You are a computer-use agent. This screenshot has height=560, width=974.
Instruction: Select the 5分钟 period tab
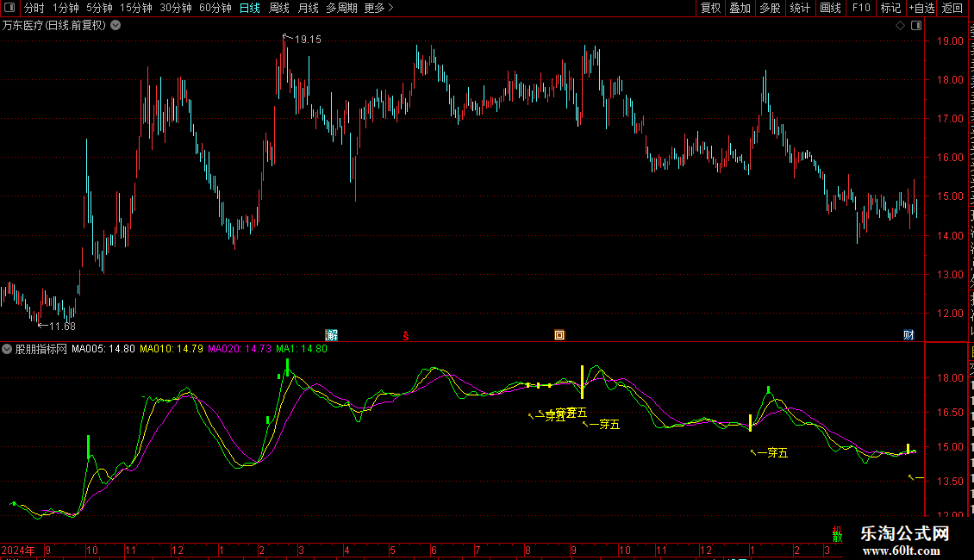pyautogui.click(x=99, y=8)
